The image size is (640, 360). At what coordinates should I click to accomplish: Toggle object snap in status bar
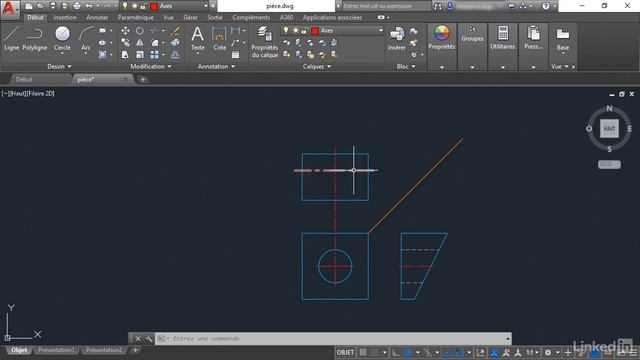460,352
